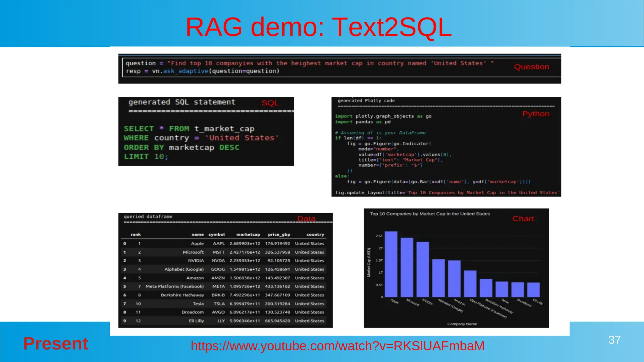644x362 pixels.
Task: Click 'import plotly.graph_objects as go' line
Action: click(383, 116)
